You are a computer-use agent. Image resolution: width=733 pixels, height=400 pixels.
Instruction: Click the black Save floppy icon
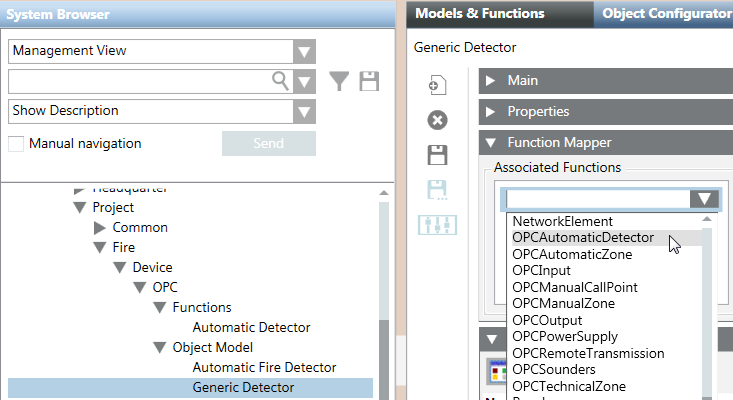click(x=437, y=155)
